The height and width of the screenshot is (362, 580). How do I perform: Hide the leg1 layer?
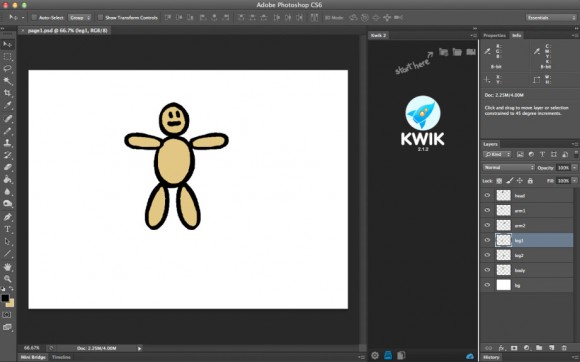pyautogui.click(x=487, y=240)
